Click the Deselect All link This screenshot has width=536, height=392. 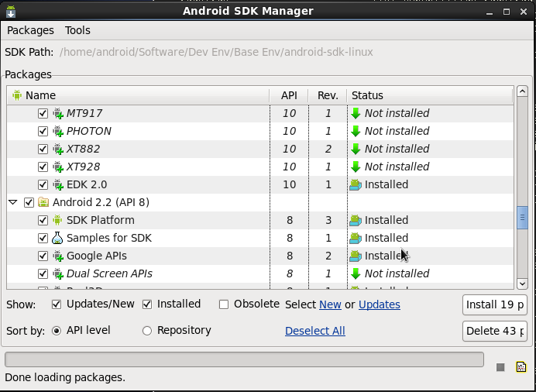point(314,331)
